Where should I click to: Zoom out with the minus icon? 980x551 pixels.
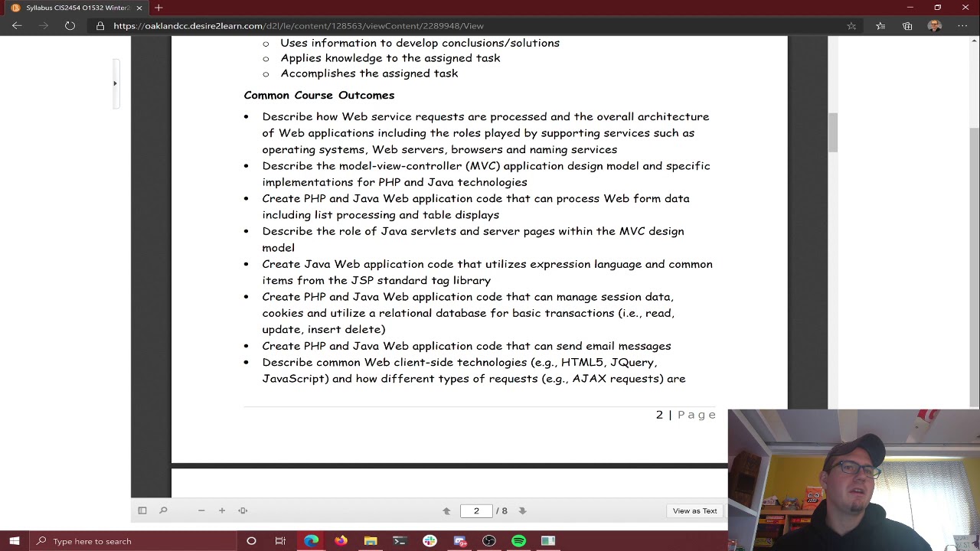(201, 510)
